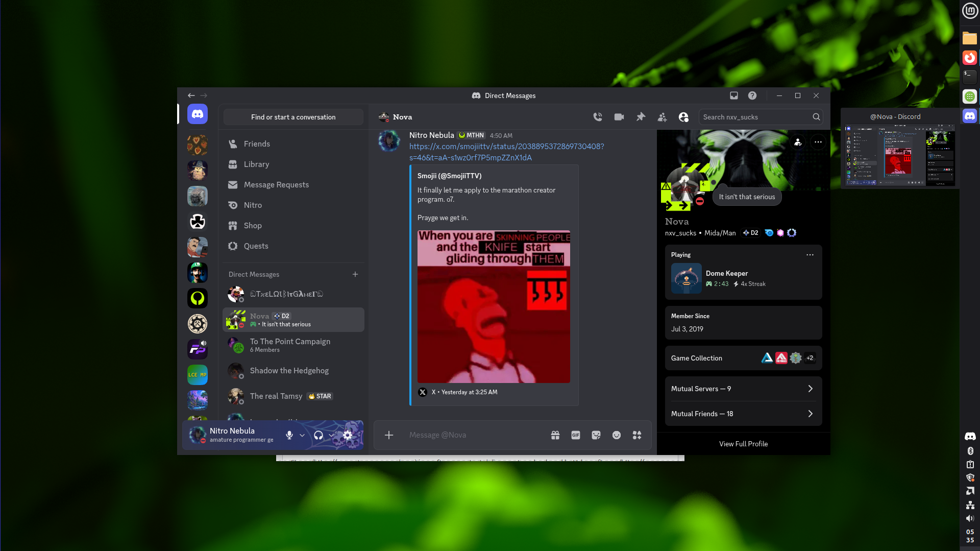Open microphone input options arrow
Screen dimensions: 980x551
[302, 435]
